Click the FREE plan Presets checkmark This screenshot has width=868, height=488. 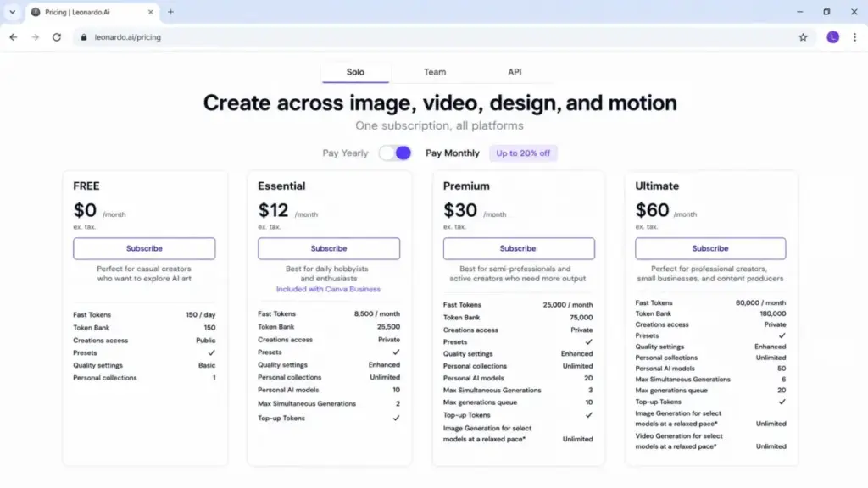(x=211, y=352)
